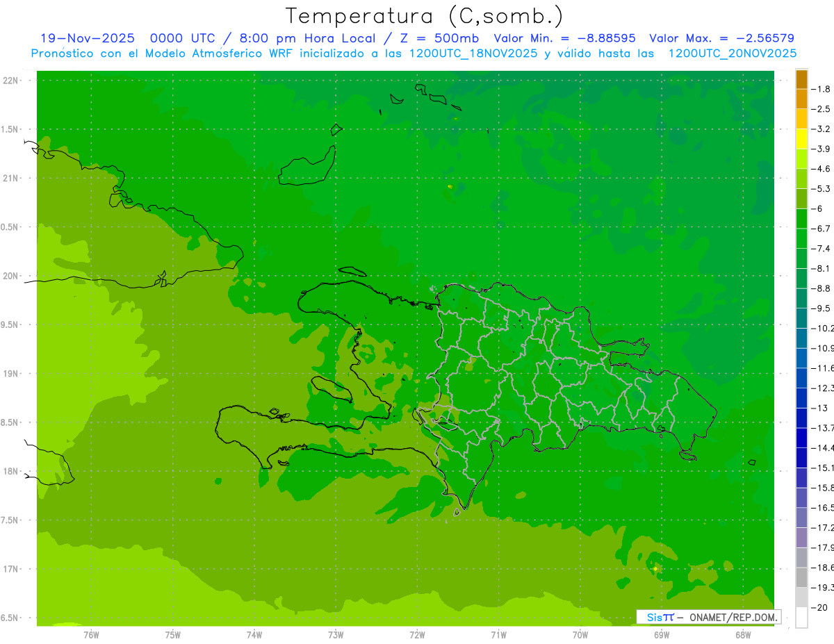Click the "Temperatura (C,somb.)" title

425,16
